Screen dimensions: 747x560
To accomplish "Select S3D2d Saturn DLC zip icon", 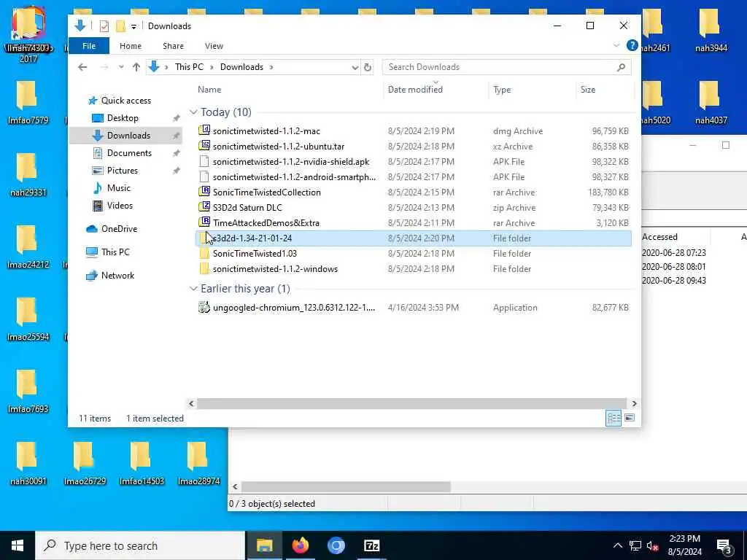I will tap(204, 207).
